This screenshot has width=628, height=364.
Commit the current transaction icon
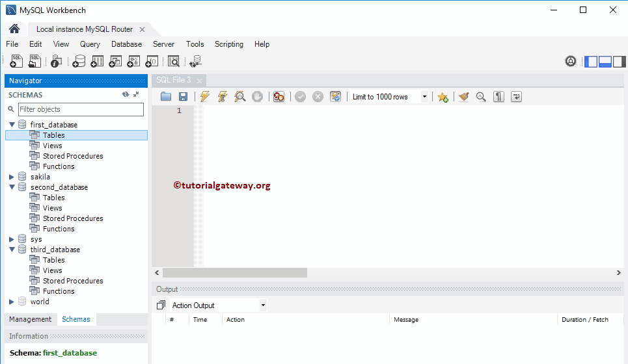point(301,96)
